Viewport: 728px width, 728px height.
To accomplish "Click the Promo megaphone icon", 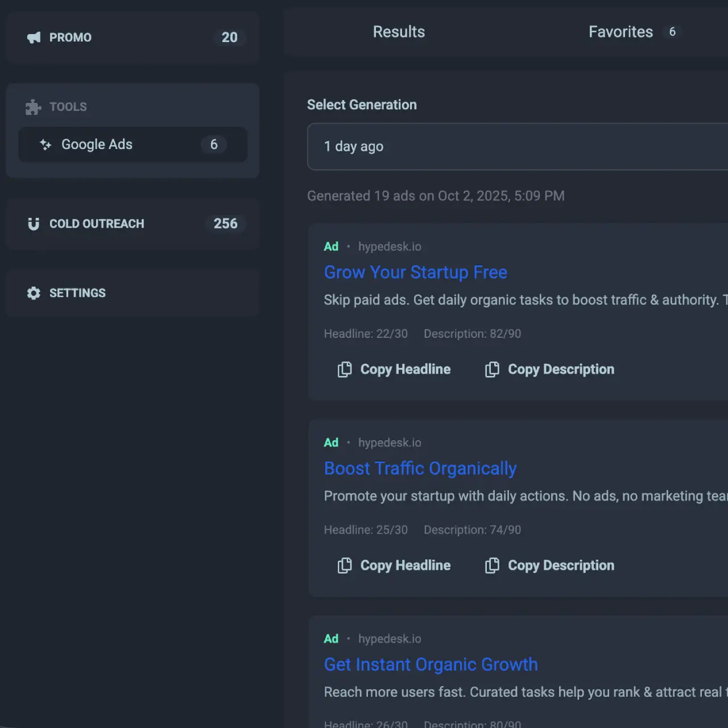I will [x=33, y=37].
